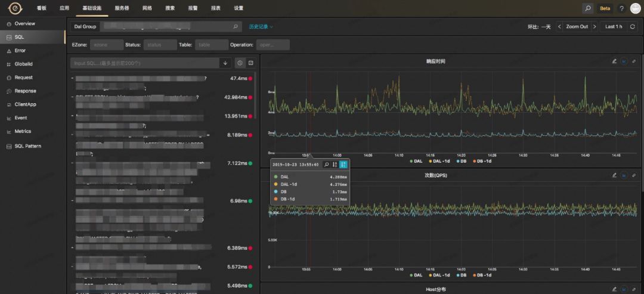Open the Last 1 h time range selector

[x=614, y=27]
